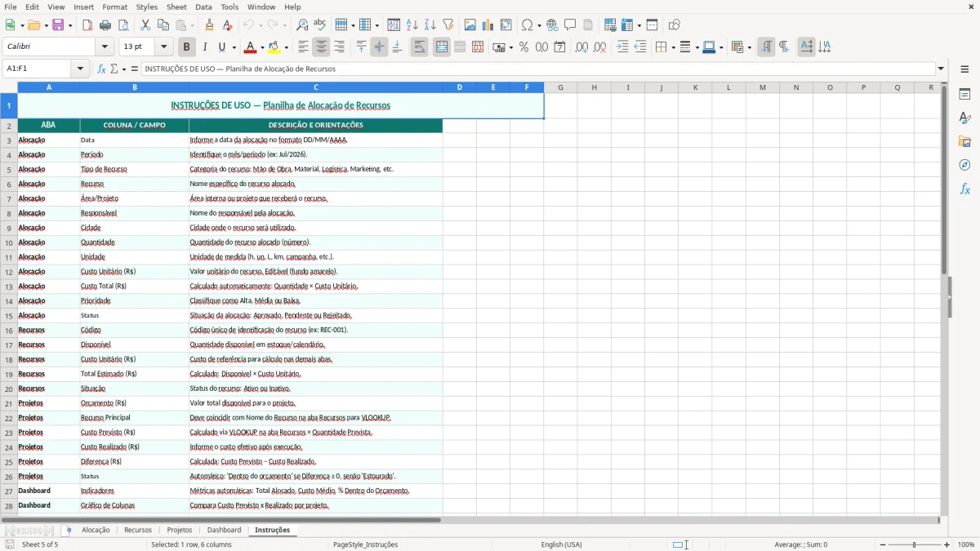Toggle print preview
Screen dimensions: 980x551
123,25
